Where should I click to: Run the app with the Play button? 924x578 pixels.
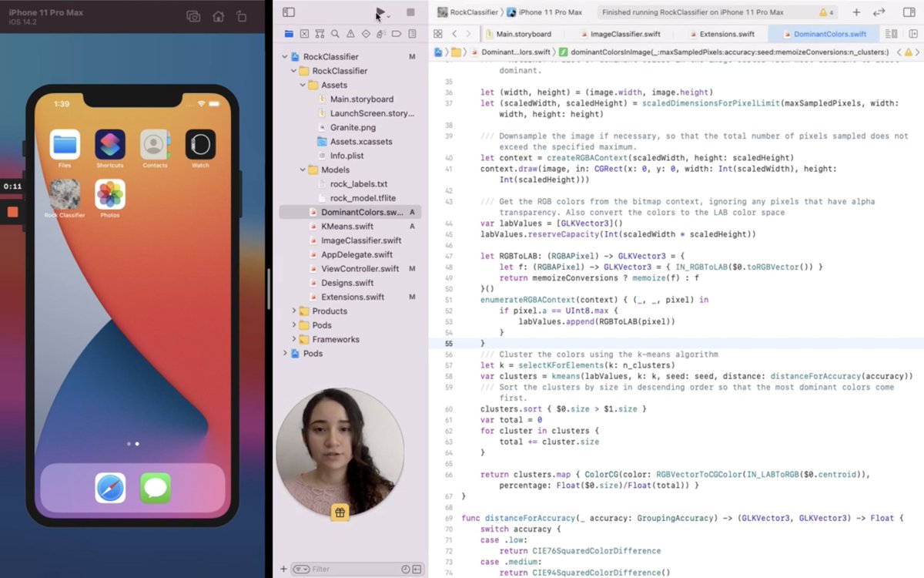click(x=380, y=12)
